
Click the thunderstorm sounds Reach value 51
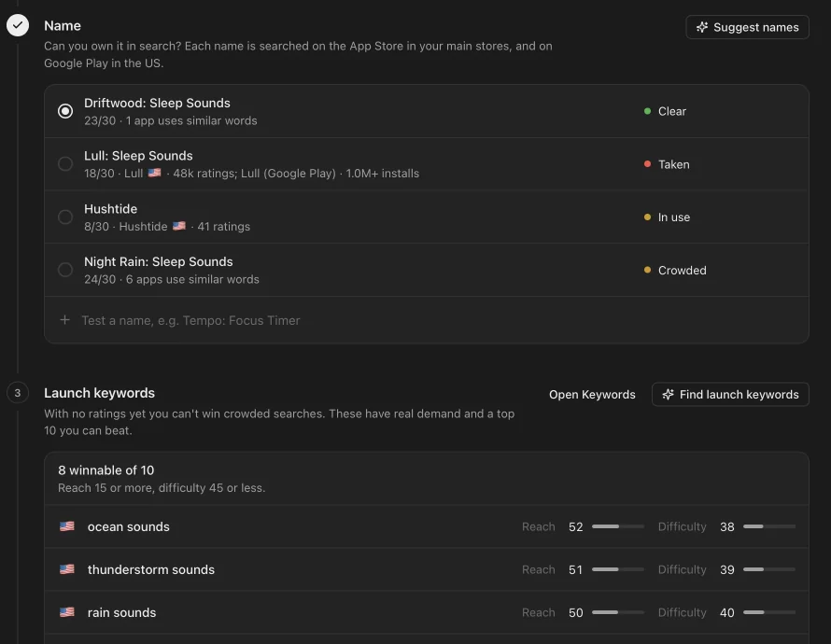click(x=575, y=569)
